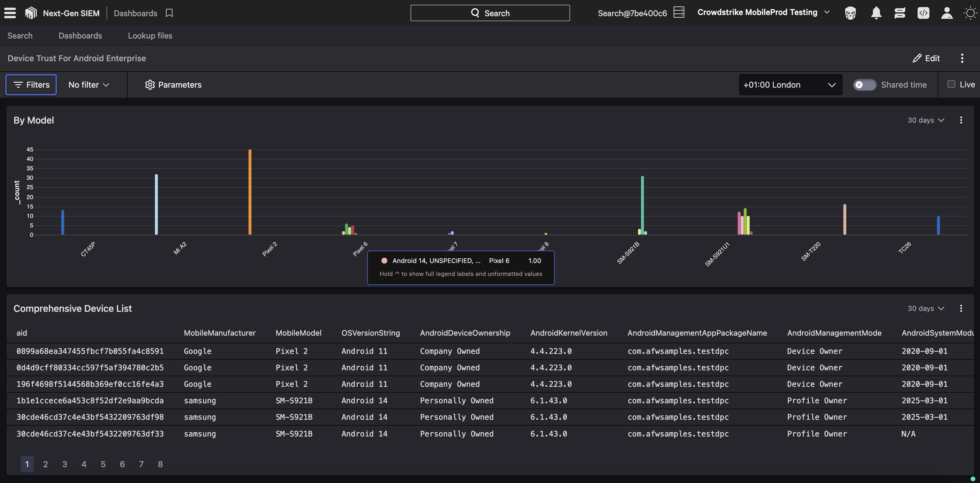Open dashboard kebab menu beside Edit
The image size is (980, 483).
[x=962, y=58]
